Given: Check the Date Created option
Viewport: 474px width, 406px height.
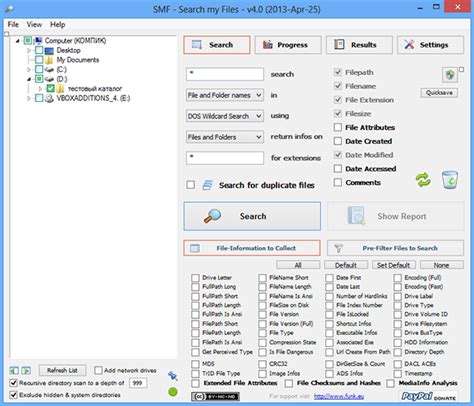Looking at the screenshot, I should (x=338, y=141).
